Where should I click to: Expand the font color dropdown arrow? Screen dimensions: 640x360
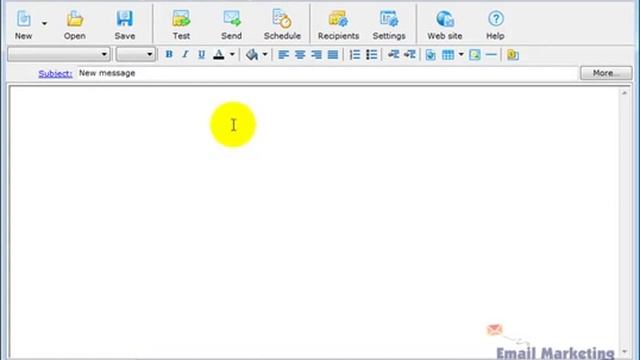tap(232, 54)
